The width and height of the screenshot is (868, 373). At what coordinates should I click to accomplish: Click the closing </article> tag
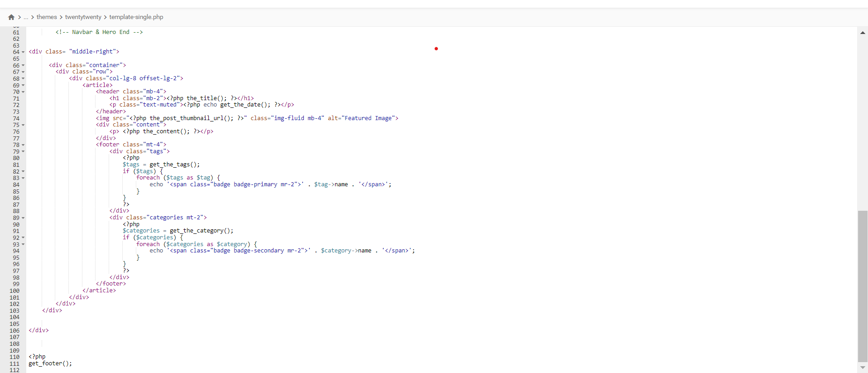click(99, 291)
